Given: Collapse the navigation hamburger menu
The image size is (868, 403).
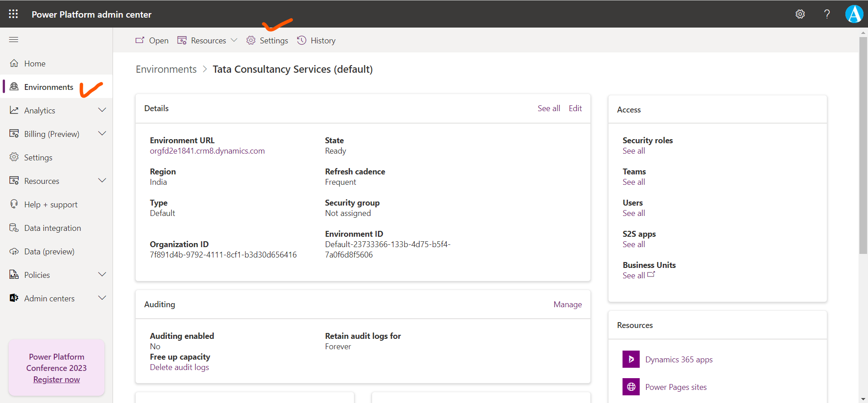Looking at the screenshot, I should [14, 40].
